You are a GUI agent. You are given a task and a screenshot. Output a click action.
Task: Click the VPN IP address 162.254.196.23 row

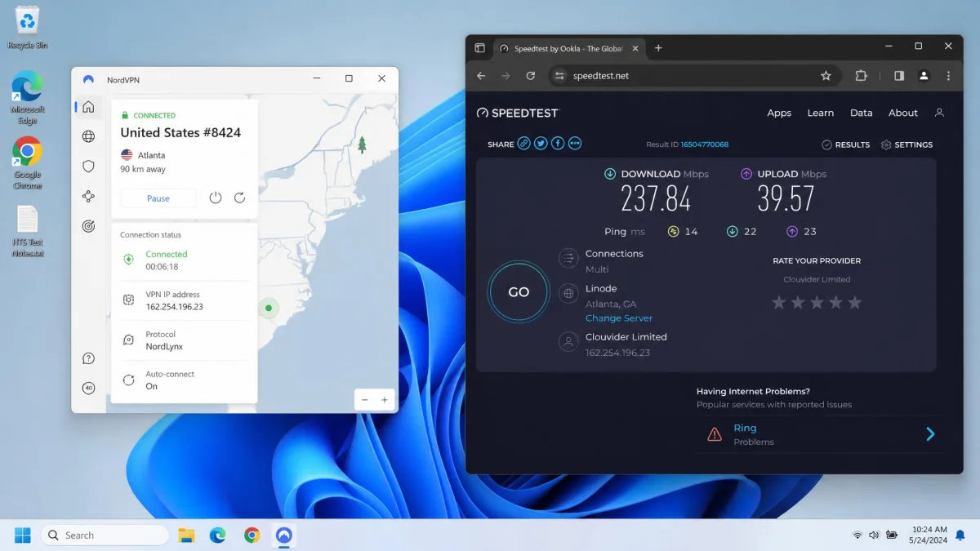185,300
